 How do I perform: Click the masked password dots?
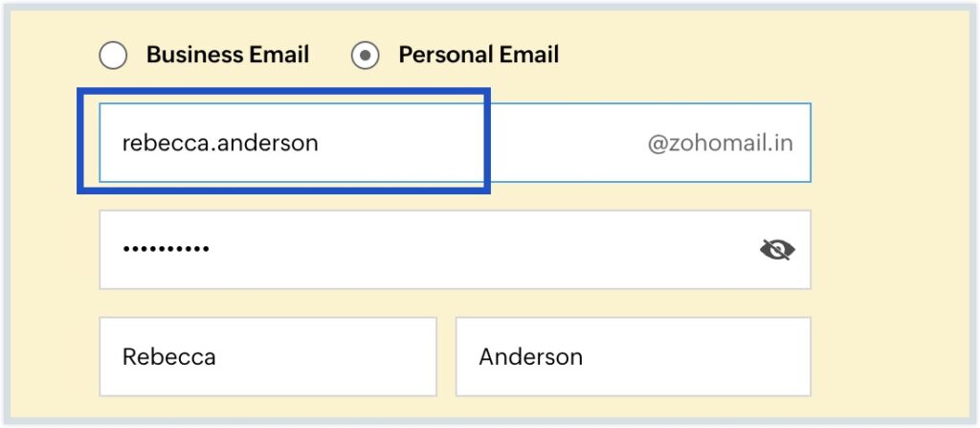pyautogui.click(x=166, y=250)
